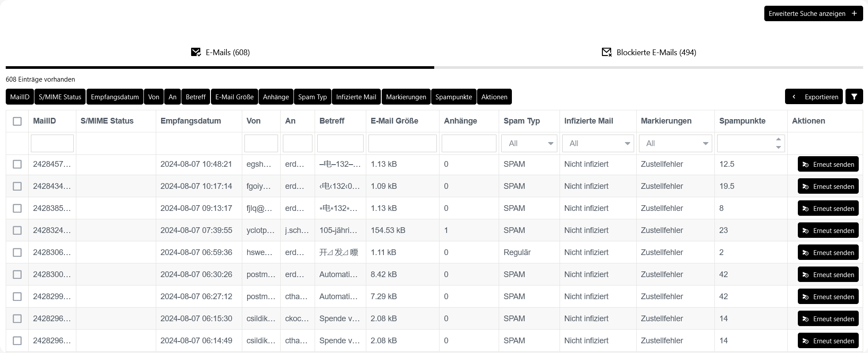Toggle the S/MIME Status column chip

pos(60,97)
